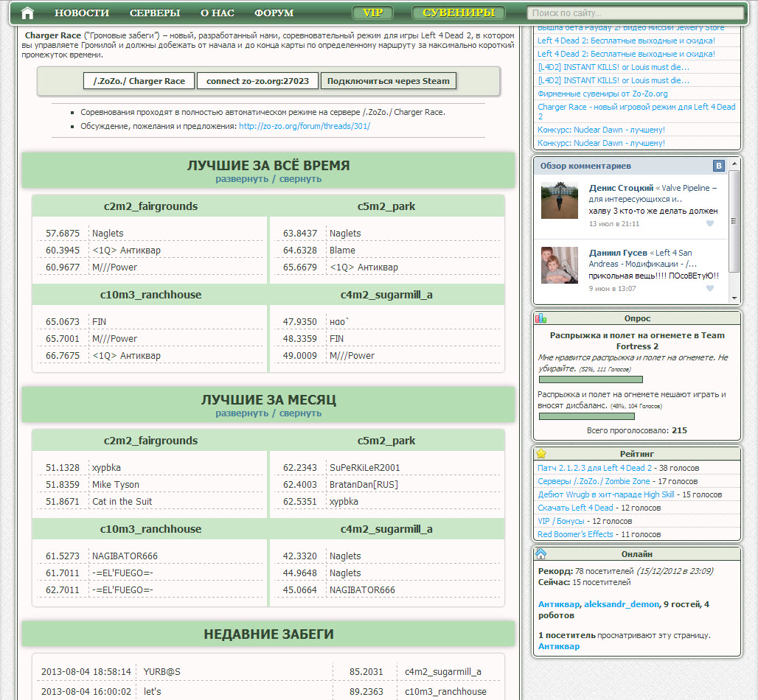Click the VK logo in comments widget
The image size is (758, 700).
(x=718, y=166)
